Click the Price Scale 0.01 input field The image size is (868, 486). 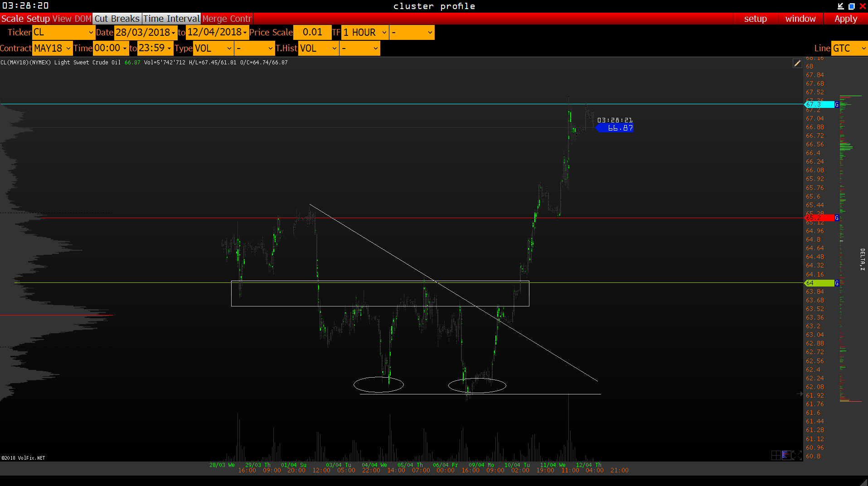[312, 33]
